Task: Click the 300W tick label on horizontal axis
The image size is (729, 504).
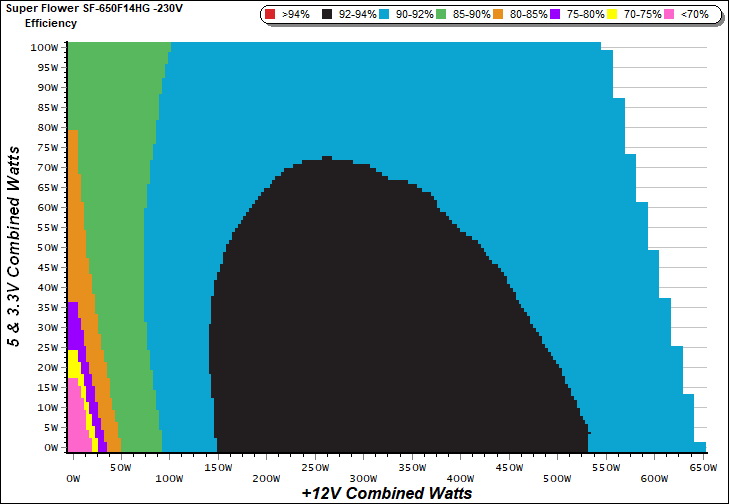Action: click(x=362, y=478)
